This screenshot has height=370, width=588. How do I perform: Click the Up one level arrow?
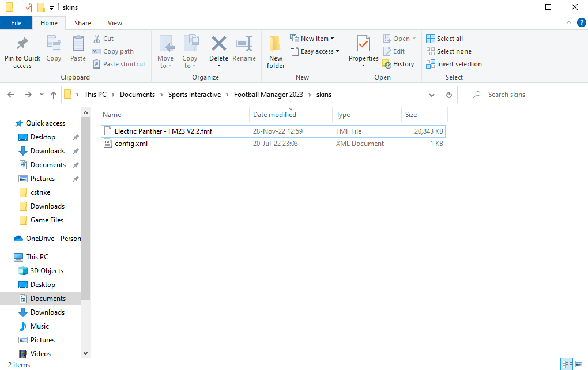pos(54,95)
